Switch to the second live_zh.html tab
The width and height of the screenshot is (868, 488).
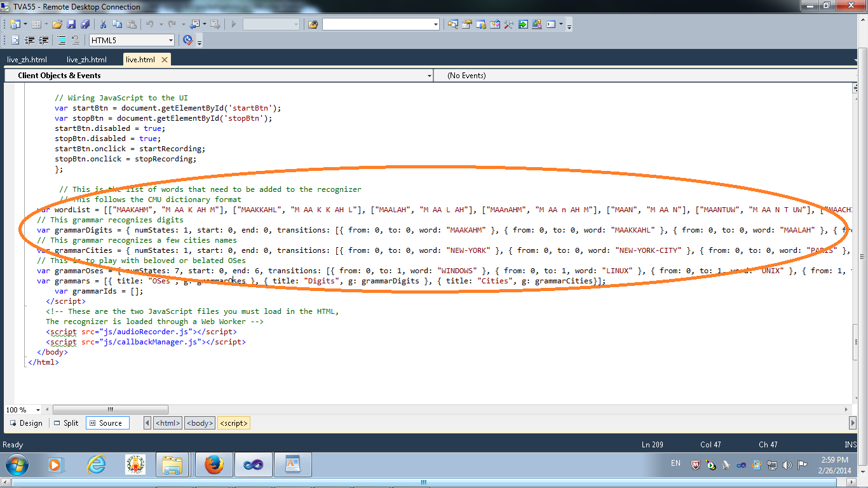(x=86, y=60)
